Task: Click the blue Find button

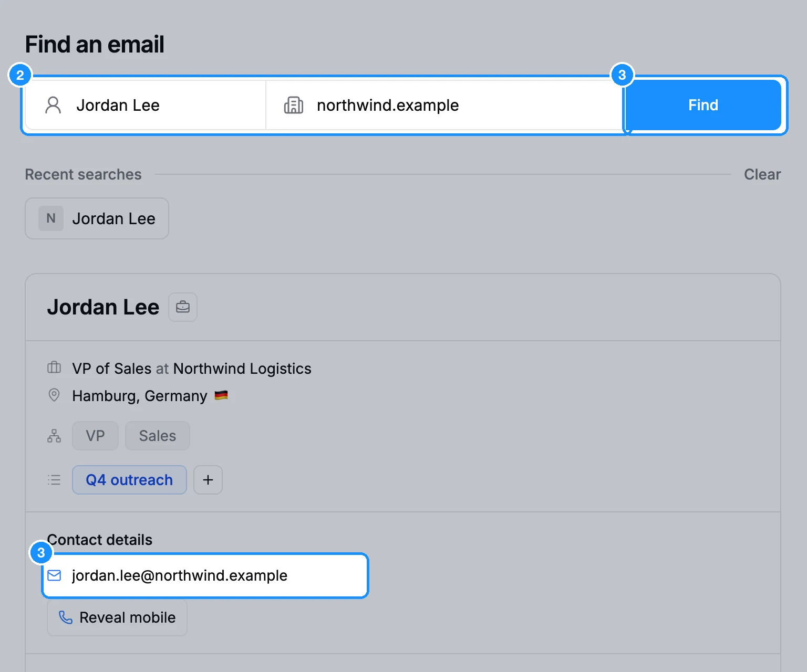Action: point(703,105)
